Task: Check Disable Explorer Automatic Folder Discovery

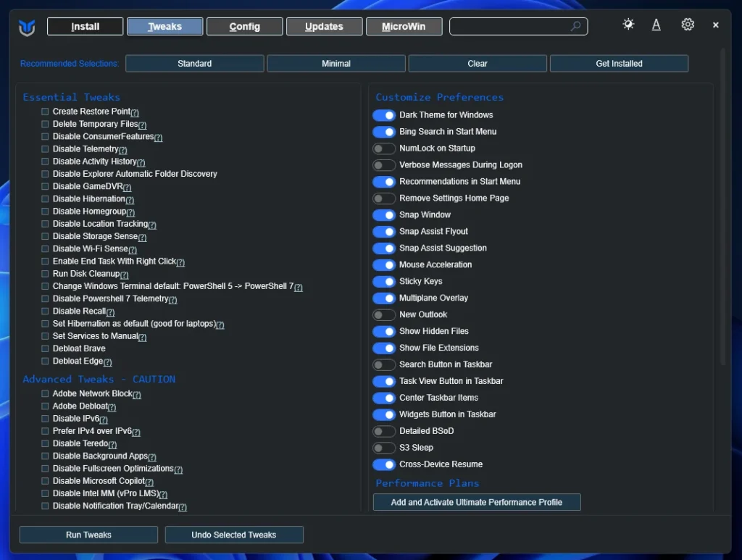Action: (x=45, y=174)
